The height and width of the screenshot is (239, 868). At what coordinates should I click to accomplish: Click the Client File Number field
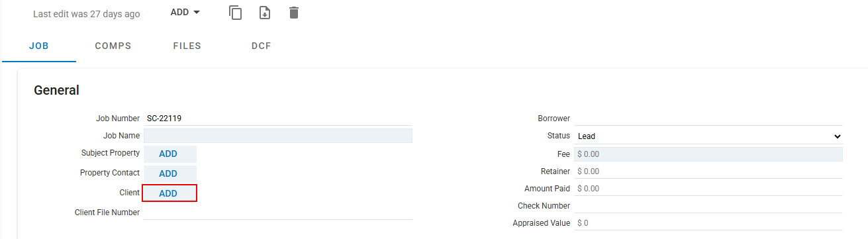pos(278,213)
